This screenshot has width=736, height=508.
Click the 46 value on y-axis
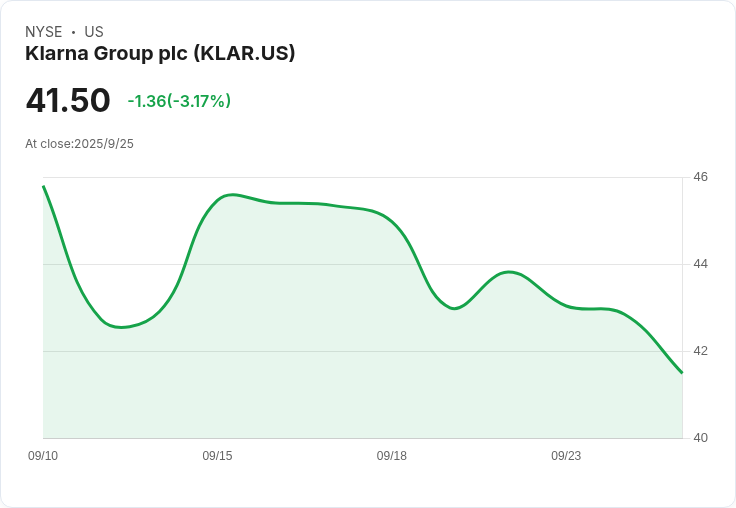pos(700,177)
